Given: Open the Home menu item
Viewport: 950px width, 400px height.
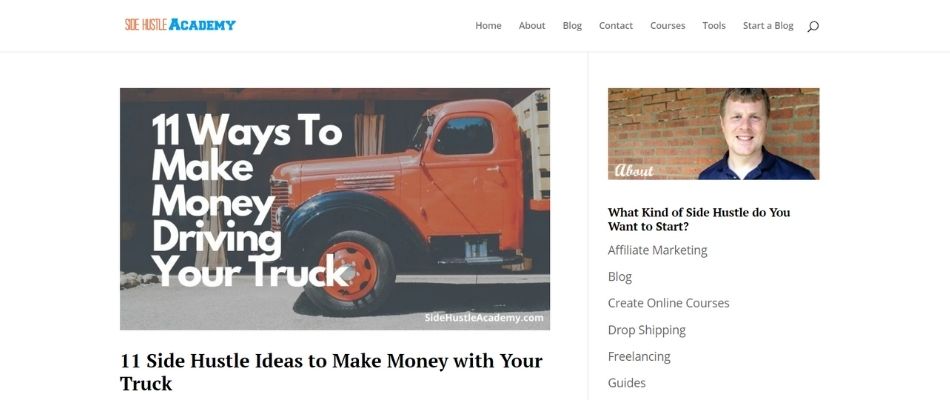Looking at the screenshot, I should [x=488, y=25].
